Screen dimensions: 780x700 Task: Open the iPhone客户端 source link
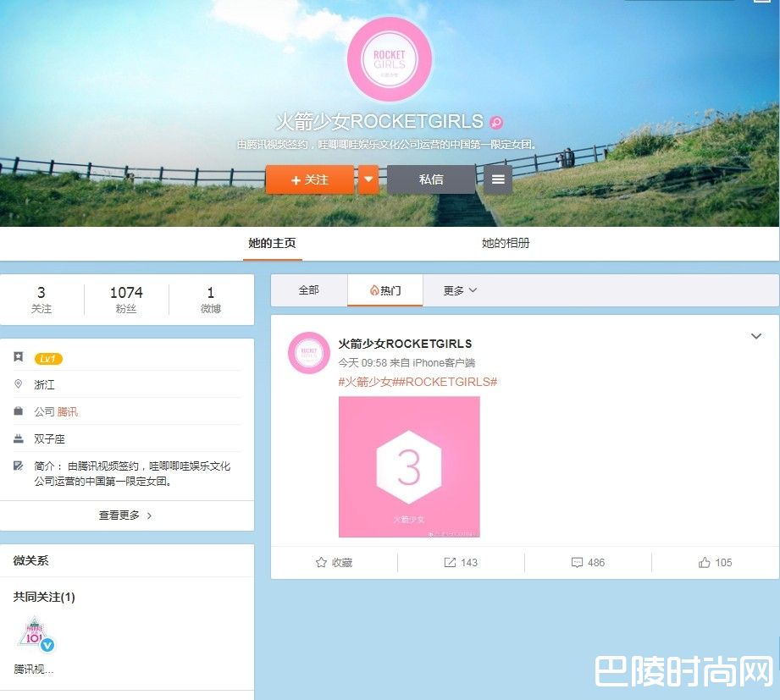click(444, 363)
